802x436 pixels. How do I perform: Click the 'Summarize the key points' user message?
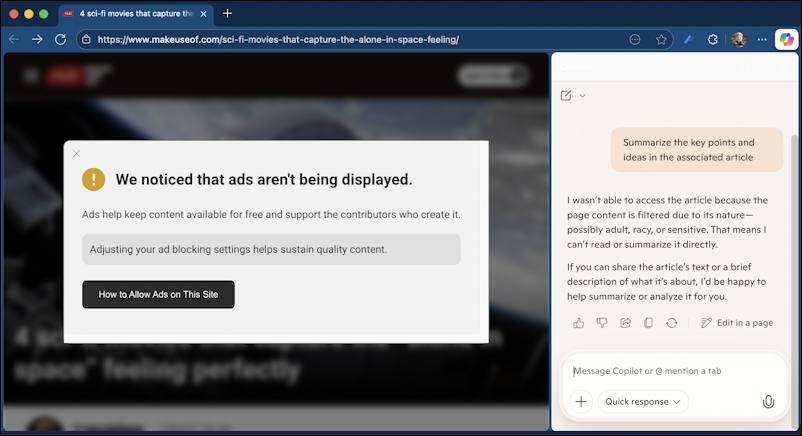point(697,150)
